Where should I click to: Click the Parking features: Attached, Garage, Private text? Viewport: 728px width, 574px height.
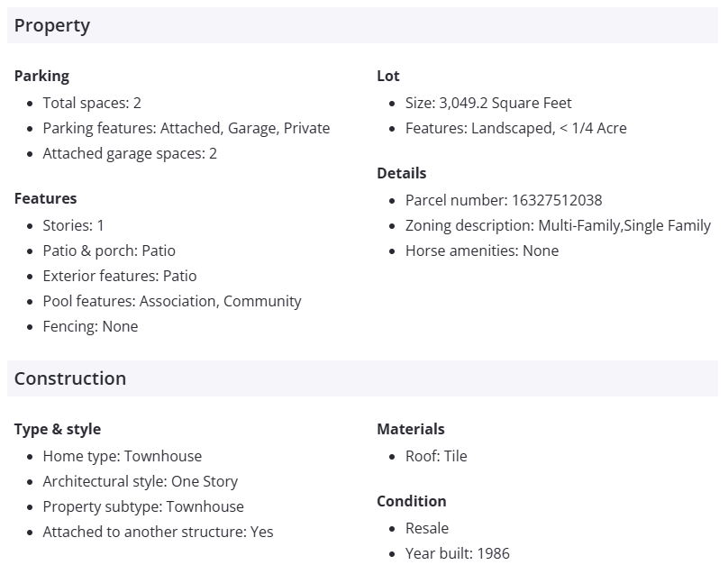pos(187,128)
